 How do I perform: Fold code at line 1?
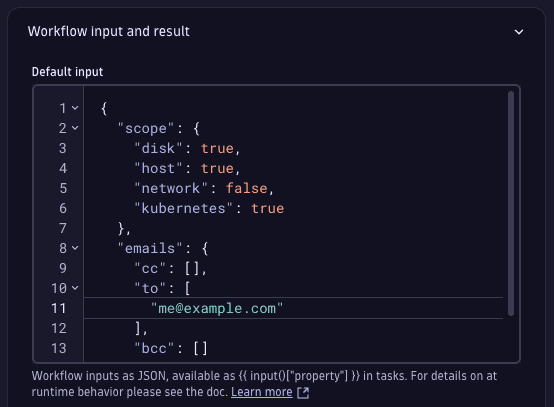tap(75, 108)
